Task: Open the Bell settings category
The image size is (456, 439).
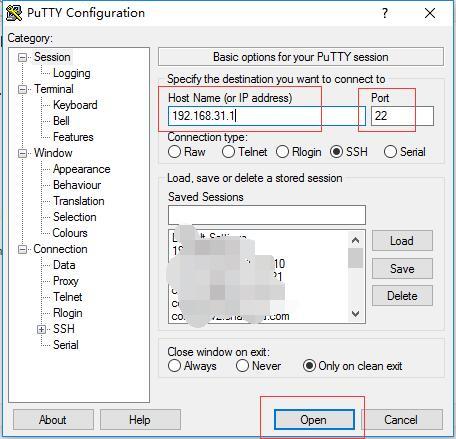Action: coord(61,121)
